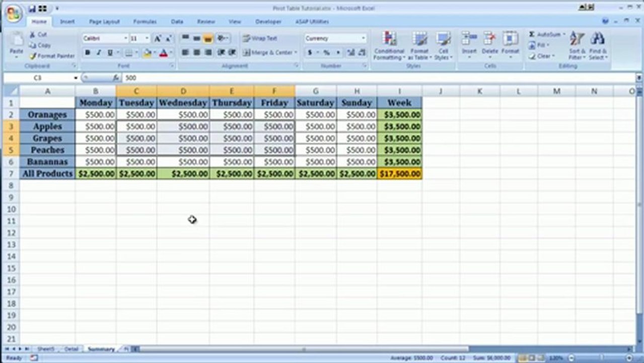Image resolution: width=644 pixels, height=363 pixels.
Task: Apply dollar accounting number format
Action: 310,52
